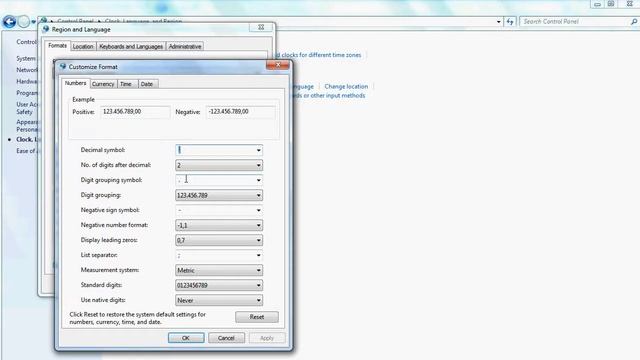Open the Administrative tab
640x360 pixels.
(185, 47)
